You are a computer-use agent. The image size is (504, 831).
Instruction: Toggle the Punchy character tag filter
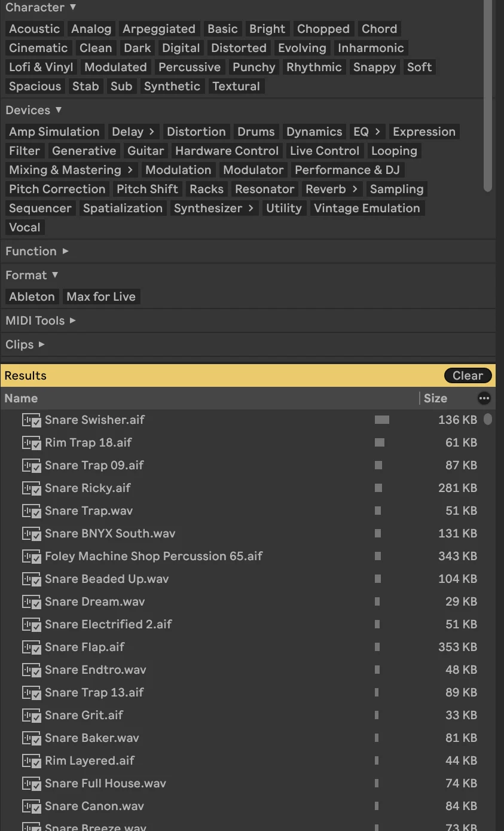(253, 67)
